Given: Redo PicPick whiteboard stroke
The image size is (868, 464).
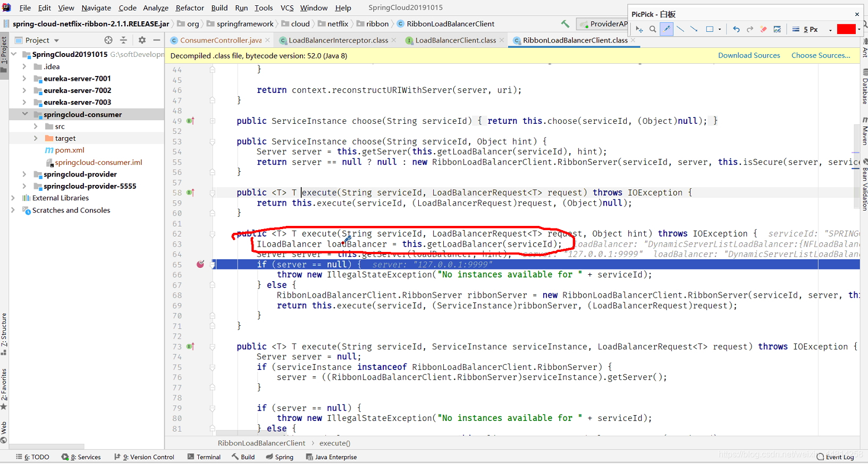Looking at the screenshot, I should (x=750, y=29).
